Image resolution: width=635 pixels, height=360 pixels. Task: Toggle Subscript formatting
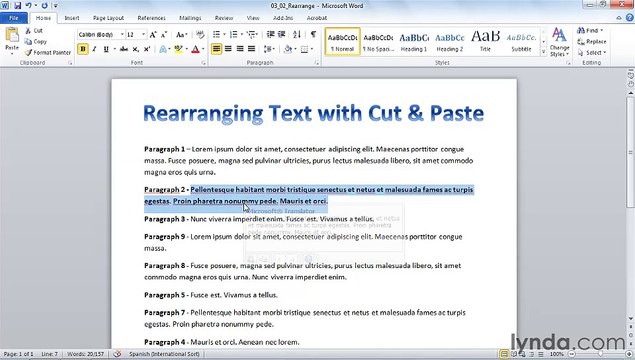coord(136,49)
